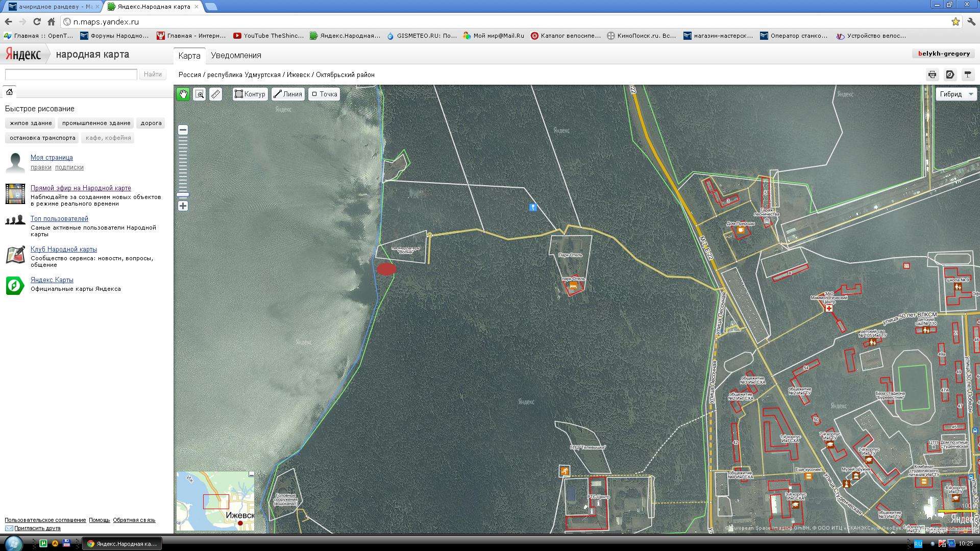Switch to the Уведомления tab
Image resolution: width=980 pixels, height=551 pixels.
236,56
